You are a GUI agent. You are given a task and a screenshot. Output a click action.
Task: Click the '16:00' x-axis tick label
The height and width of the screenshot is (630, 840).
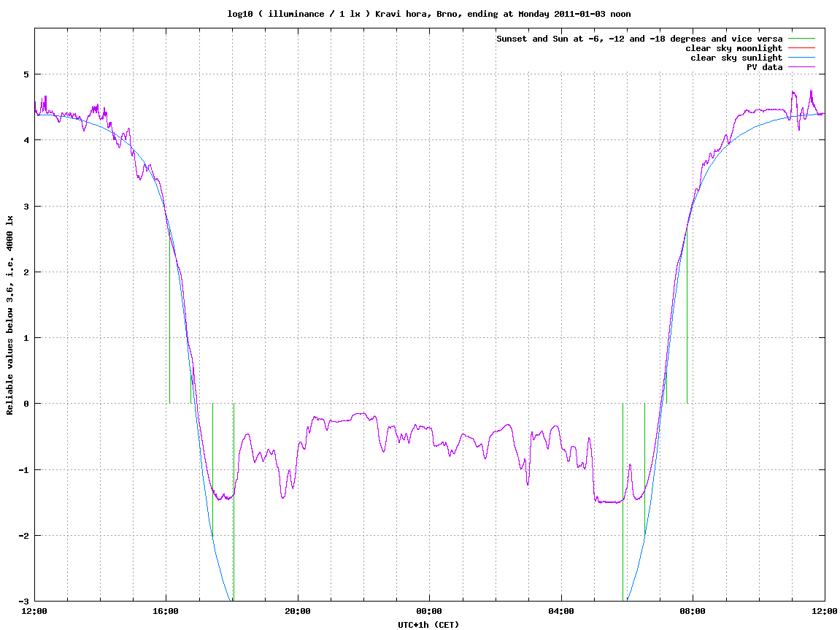(166, 611)
